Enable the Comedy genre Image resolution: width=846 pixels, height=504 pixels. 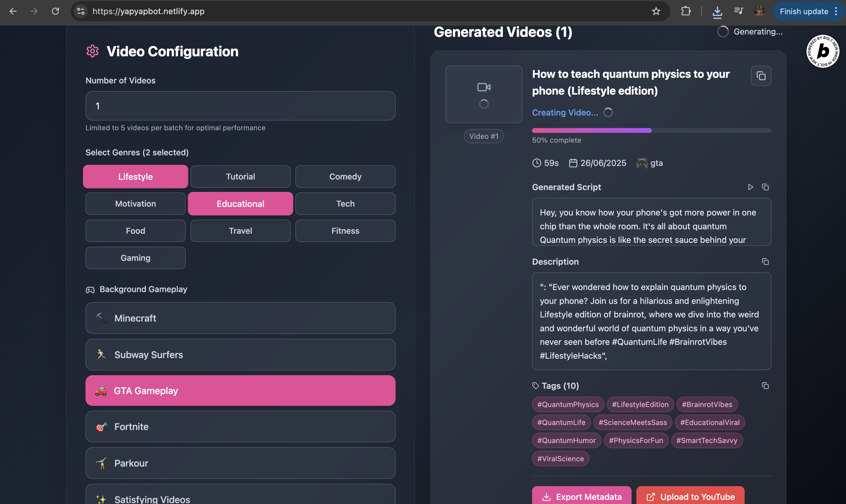tap(345, 177)
